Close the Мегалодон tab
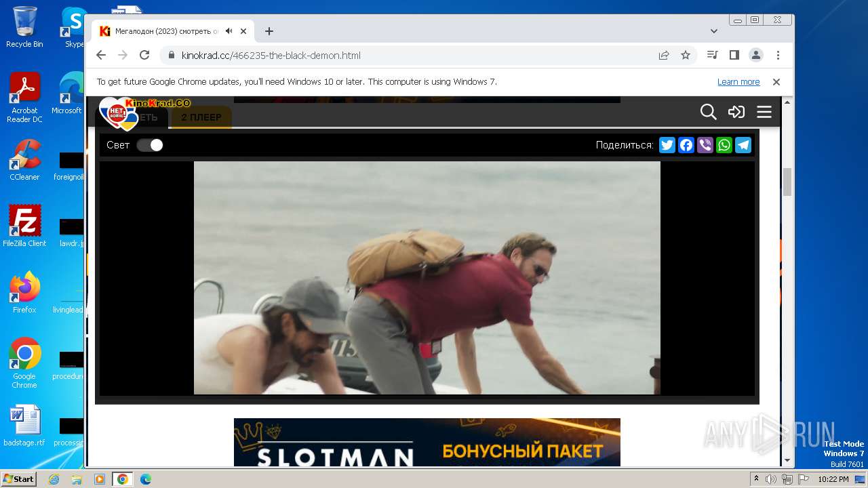The width and height of the screenshot is (868, 488). (243, 31)
